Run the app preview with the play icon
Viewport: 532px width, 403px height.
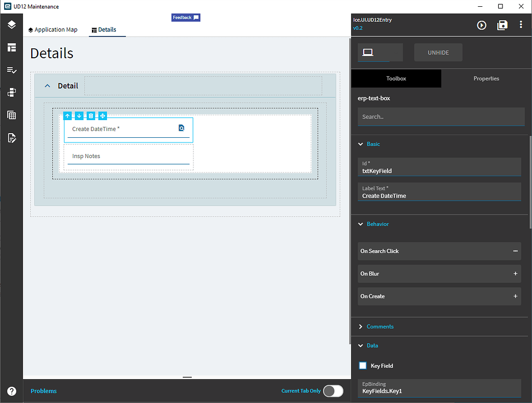481,25
